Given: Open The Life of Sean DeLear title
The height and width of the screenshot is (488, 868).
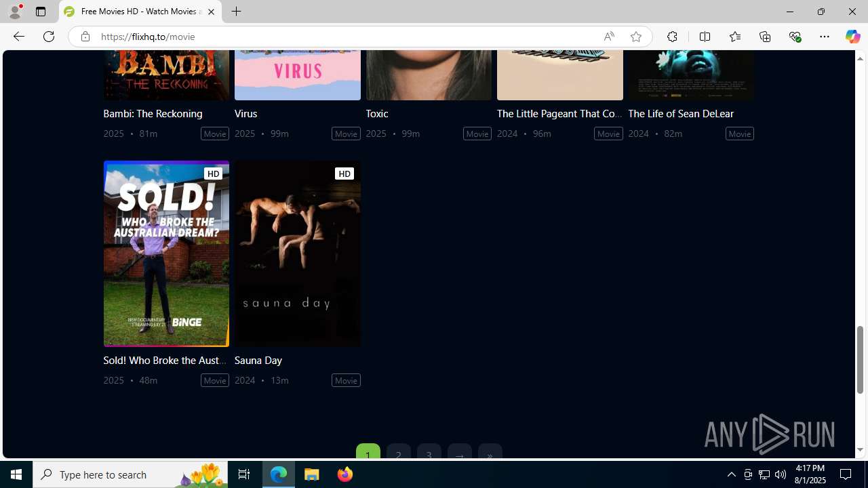Looking at the screenshot, I should (681, 113).
